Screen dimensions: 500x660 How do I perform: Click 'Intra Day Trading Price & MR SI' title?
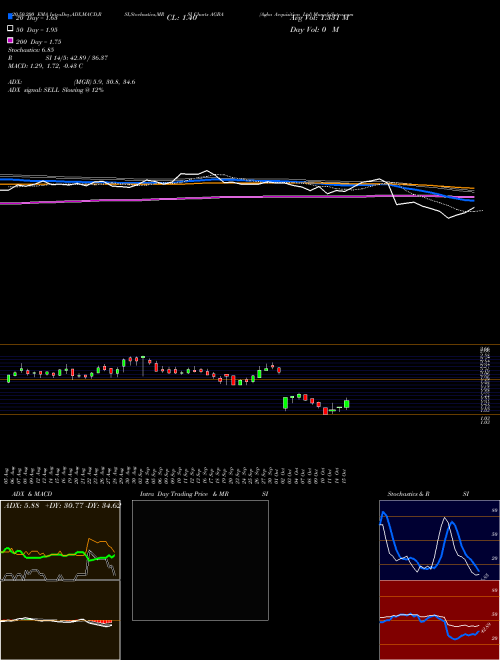coord(204,494)
